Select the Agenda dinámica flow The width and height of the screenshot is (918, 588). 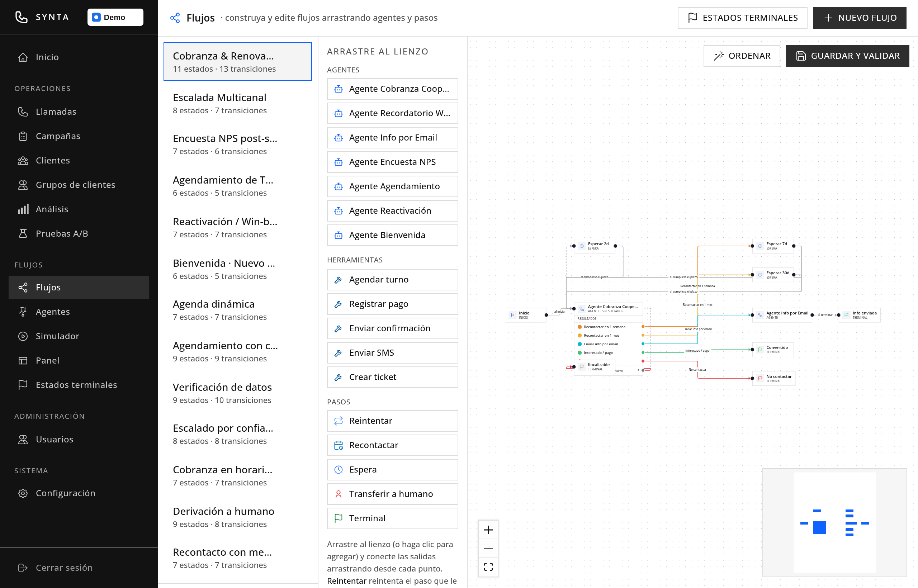[x=237, y=310]
